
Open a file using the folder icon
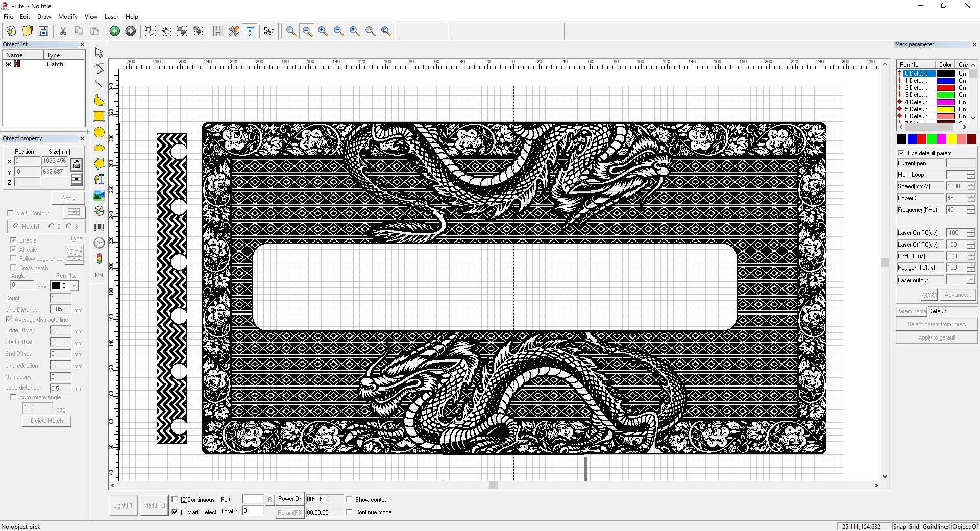coord(27,31)
